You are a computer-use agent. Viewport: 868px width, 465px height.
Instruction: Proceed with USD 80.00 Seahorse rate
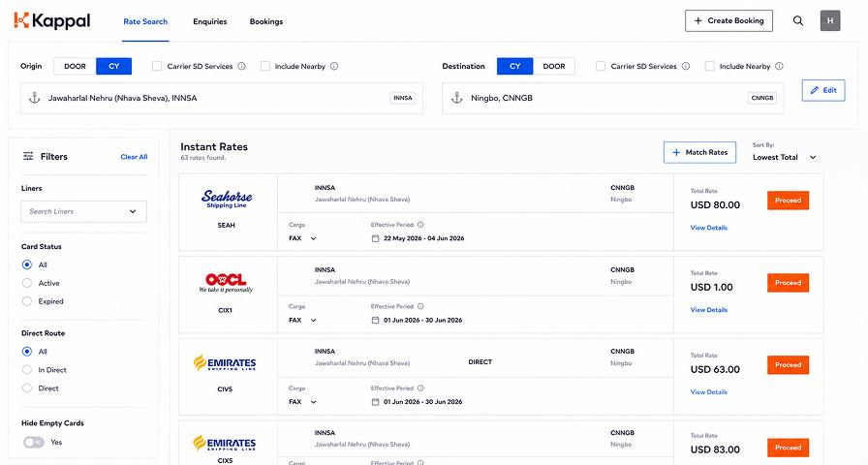point(788,201)
